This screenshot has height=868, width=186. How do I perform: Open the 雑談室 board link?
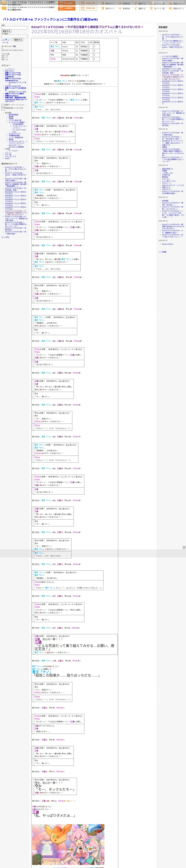click(x=11, y=117)
